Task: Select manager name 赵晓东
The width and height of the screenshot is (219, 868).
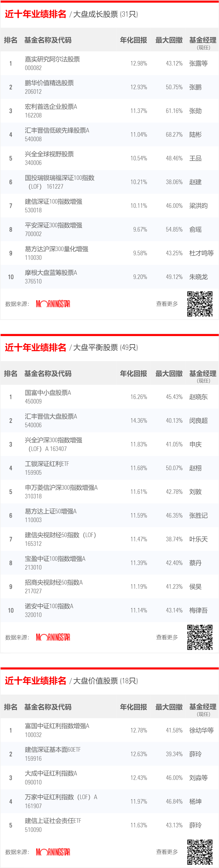Action: pyautogui.click(x=198, y=397)
